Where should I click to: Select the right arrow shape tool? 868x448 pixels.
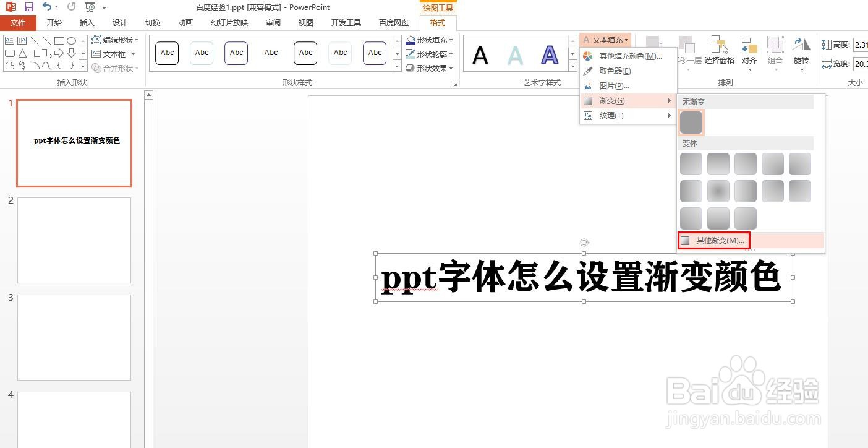pyautogui.click(x=59, y=54)
